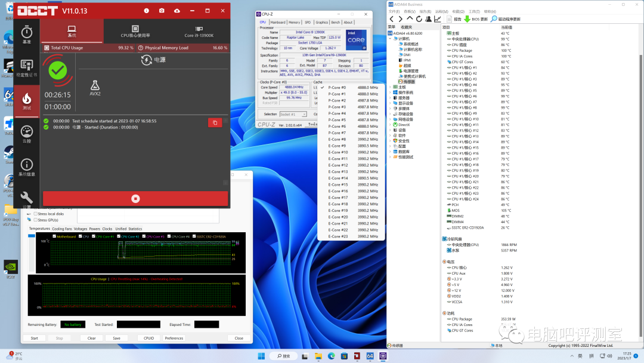Open Voltages tab in stability test
644x363 pixels.
pos(80,229)
